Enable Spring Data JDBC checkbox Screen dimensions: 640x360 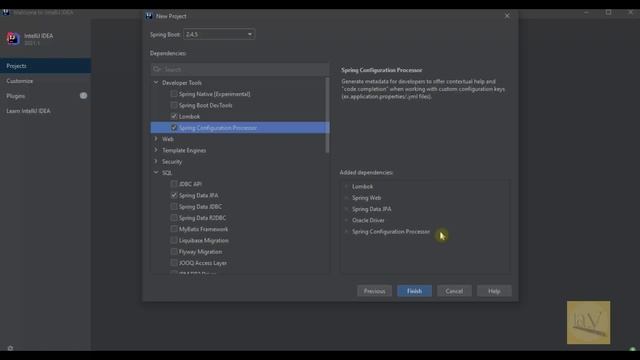(x=174, y=207)
